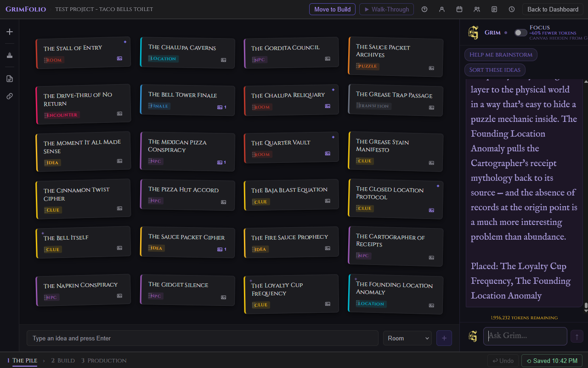The height and width of the screenshot is (368, 588).
Task: Select The Gidget Silence card
Action: pos(187,290)
